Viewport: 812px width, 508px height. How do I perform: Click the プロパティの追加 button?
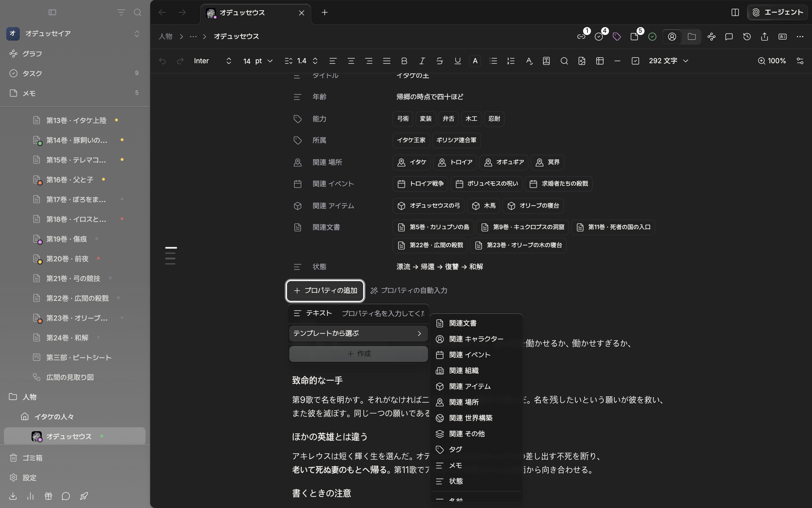(325, 291)
